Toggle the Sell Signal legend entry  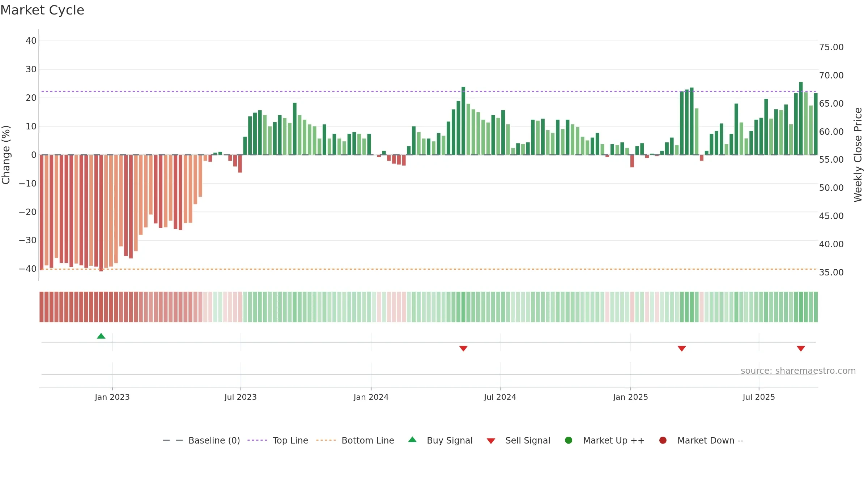(518, 440)
